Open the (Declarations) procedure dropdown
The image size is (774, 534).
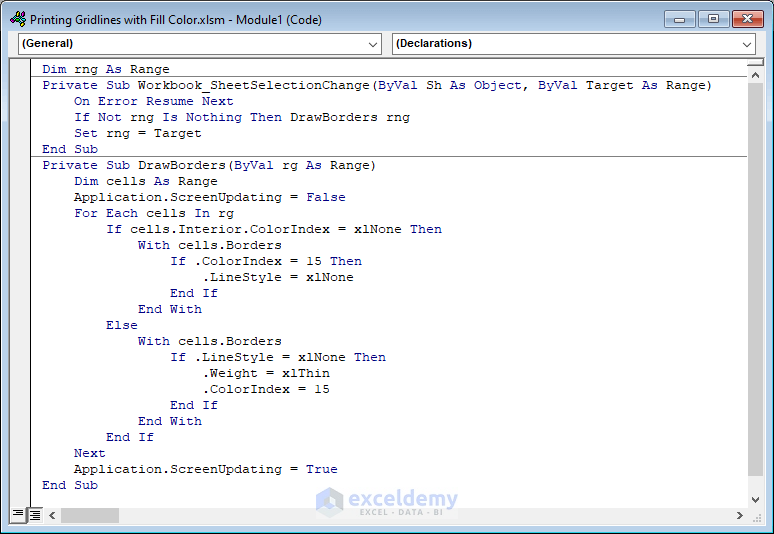[x=574, y=44]
